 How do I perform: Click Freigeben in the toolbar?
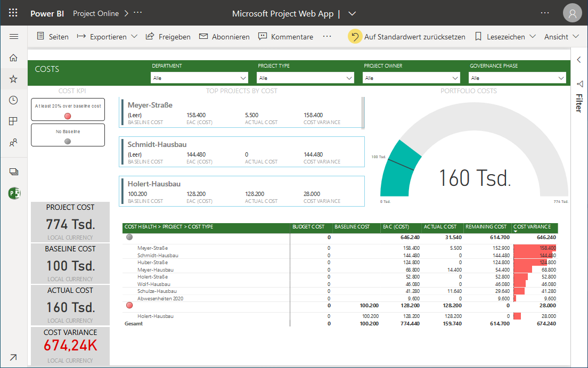tap(174, 37)
